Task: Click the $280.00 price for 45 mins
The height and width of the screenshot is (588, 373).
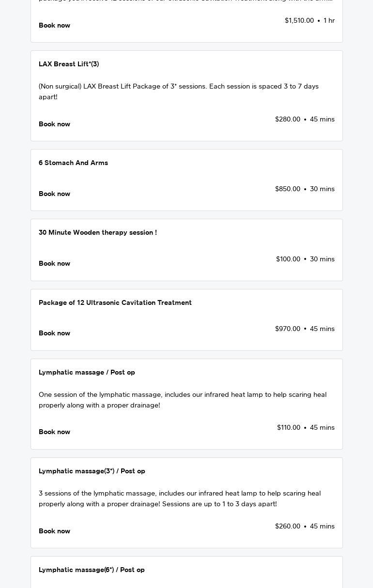Action: coord(288,119)
